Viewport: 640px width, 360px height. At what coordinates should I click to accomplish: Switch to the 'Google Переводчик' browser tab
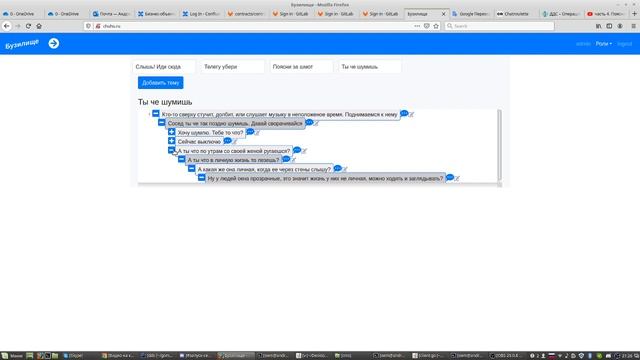pos(470,14)
